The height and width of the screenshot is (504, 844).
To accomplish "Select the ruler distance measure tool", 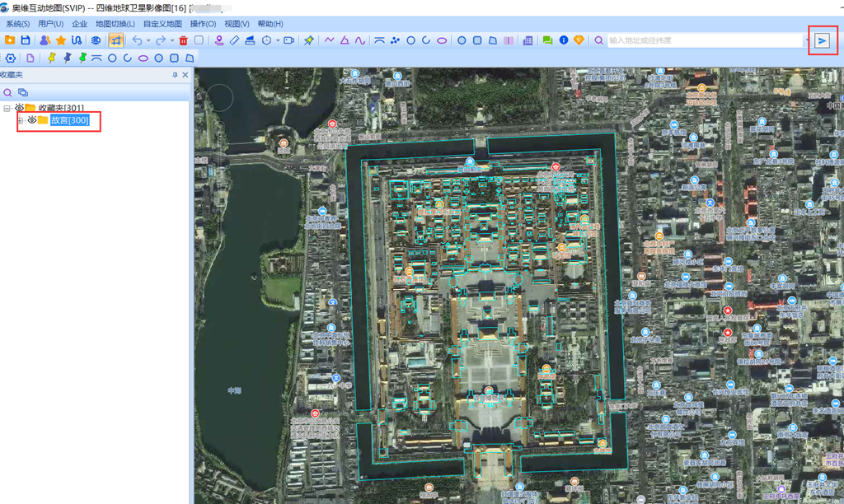I will click(x=235, y=40).
